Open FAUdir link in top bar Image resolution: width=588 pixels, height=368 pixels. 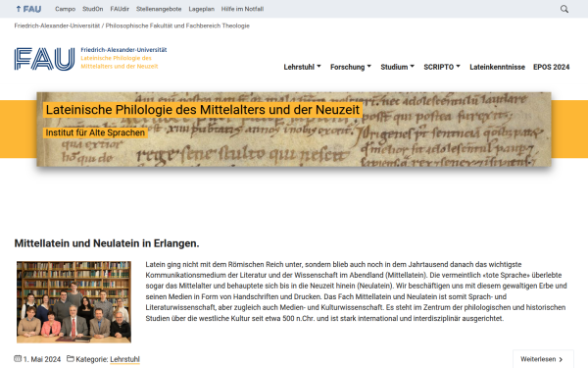coord(120,9)
